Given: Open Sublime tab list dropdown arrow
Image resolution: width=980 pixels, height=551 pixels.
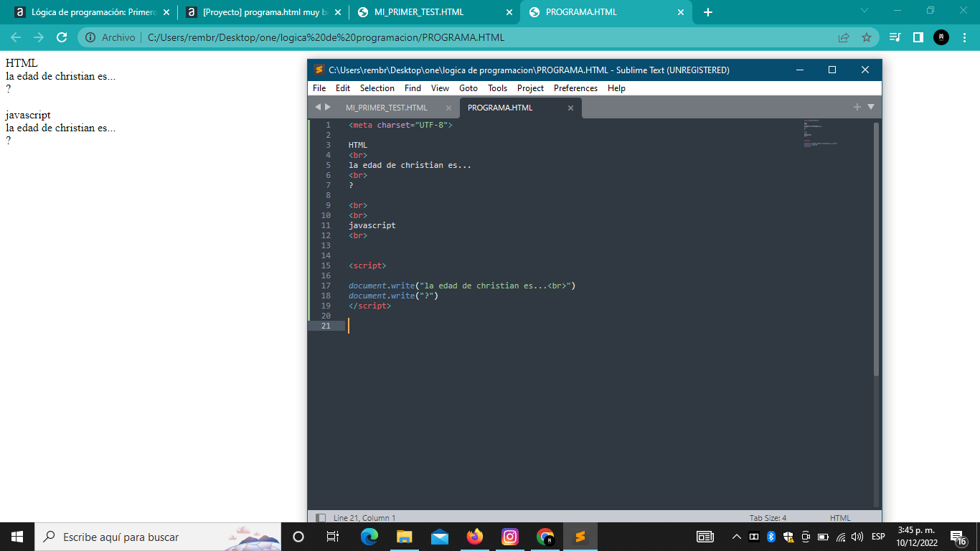Looking at the screenshot, I should coord(871,107).
